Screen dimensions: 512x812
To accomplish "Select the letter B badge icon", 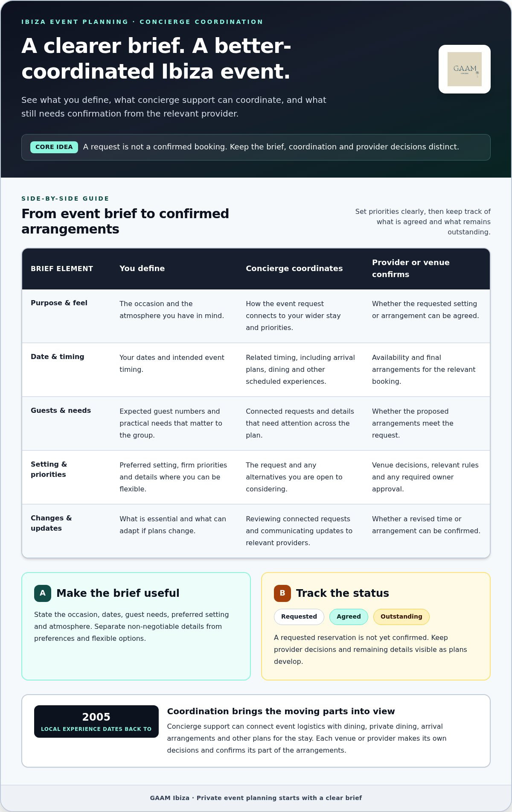I will point(282,593).
